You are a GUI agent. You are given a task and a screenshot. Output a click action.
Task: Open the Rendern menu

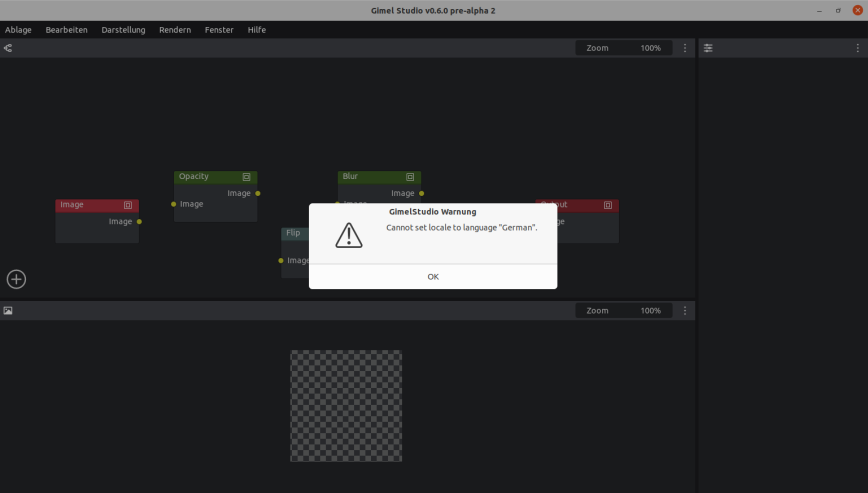coord(175,30)
